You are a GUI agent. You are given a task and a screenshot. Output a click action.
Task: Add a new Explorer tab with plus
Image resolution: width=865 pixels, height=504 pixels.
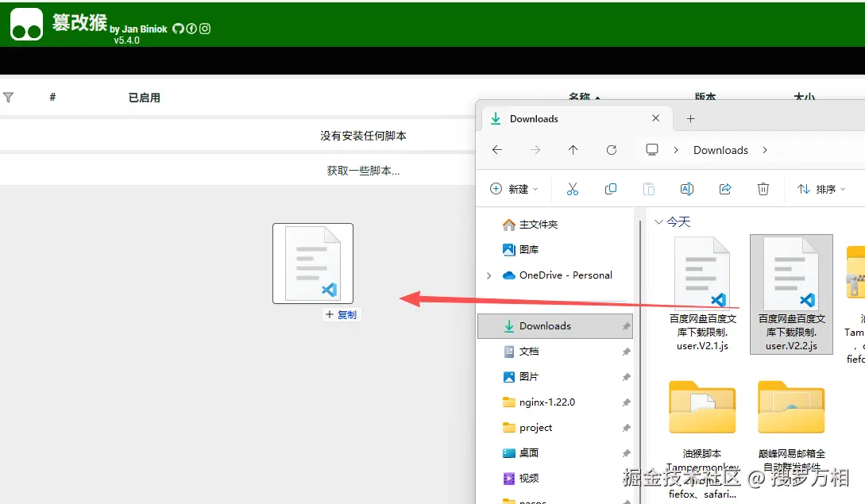pos(690,118)
